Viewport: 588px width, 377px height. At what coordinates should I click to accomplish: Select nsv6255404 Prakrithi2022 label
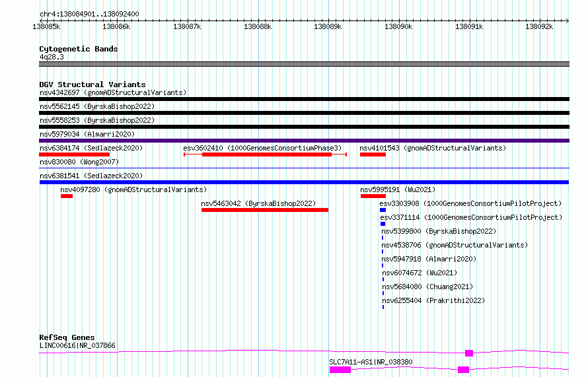pyautogui.click(x=433, y=300)
